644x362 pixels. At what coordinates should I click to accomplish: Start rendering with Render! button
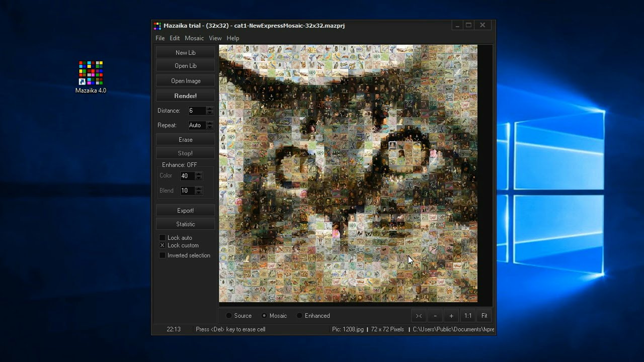[185, 96]
